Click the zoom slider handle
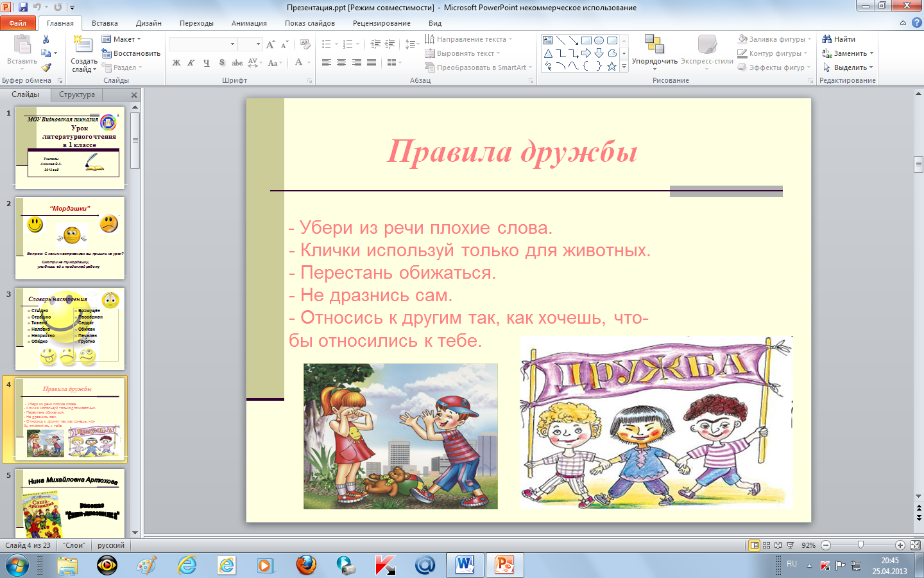924x578 pixels. [860, 545]
